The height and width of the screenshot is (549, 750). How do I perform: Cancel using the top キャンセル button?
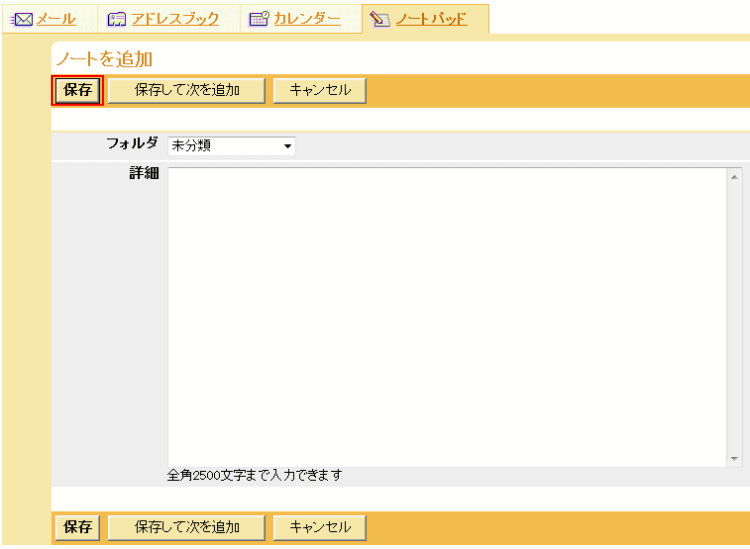[x=320, y=90]
